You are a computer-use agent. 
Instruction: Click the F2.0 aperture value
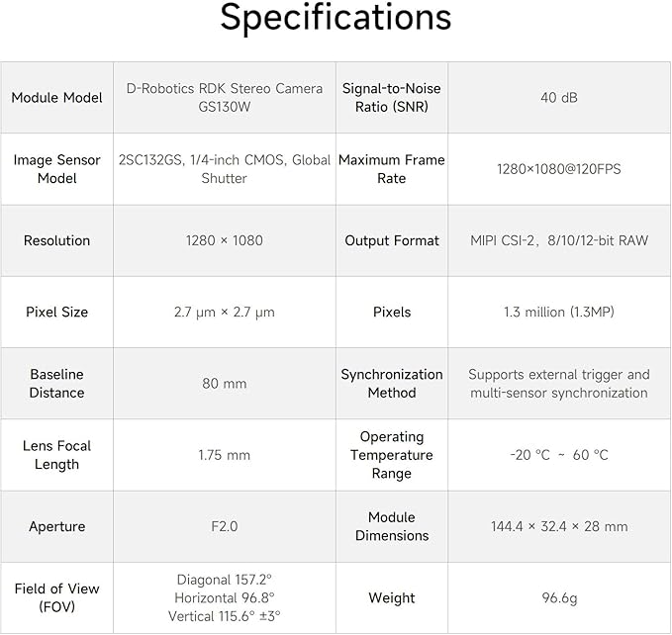(x=225, y=526)
